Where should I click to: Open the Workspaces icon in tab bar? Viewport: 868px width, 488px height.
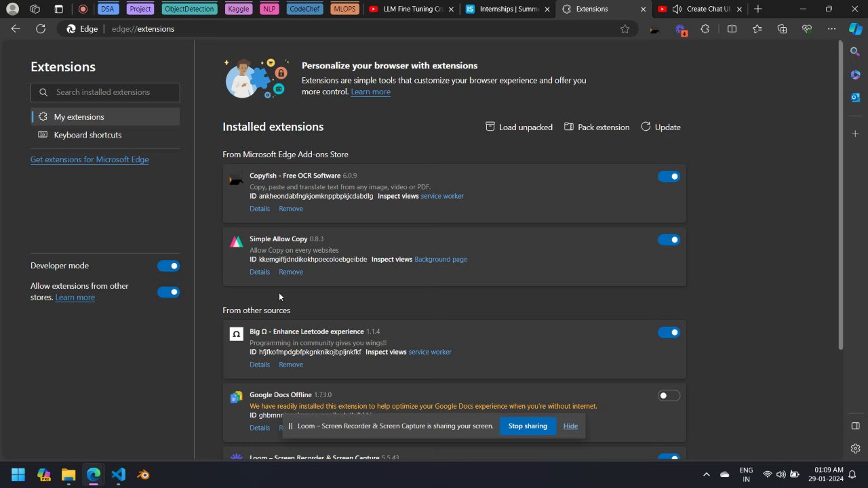[35, 9]
